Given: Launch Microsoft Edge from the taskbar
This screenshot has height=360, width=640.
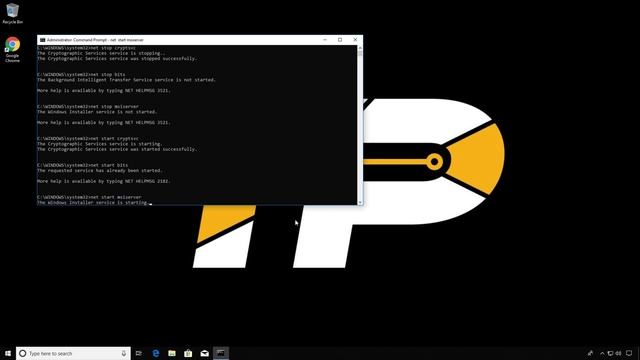Looking at the screenshot, I should (x=156, y=353).
